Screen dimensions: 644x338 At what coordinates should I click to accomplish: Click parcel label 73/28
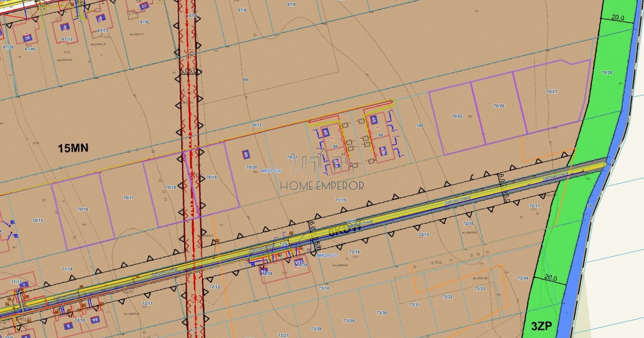pos(316,329)
